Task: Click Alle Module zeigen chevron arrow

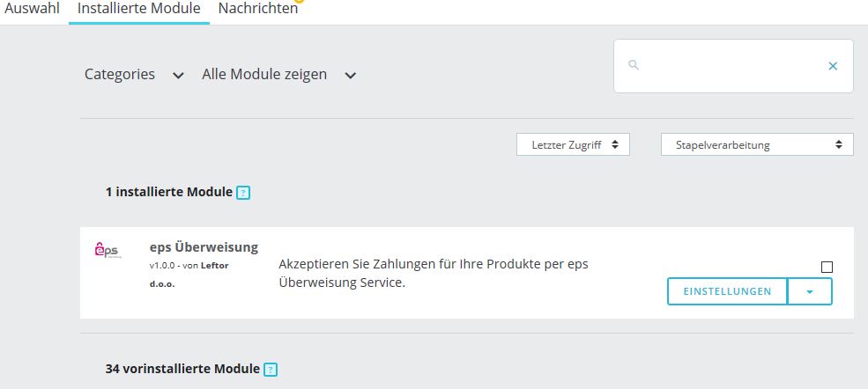Action: click(351, 75)
